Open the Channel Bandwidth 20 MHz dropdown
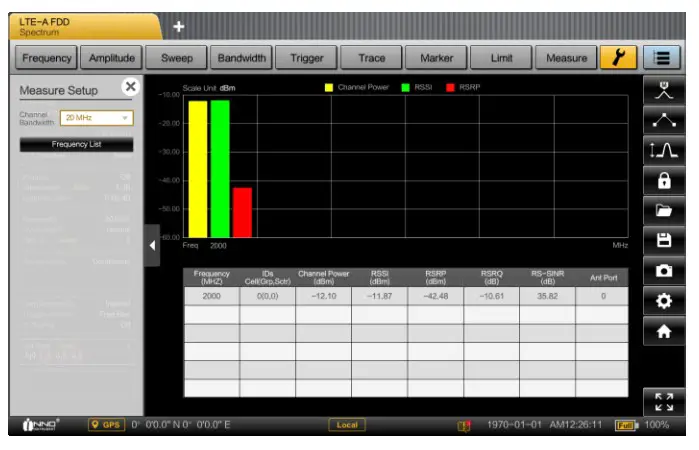The height and width of the screenshot is (450, 699). [x=97, y=118]
